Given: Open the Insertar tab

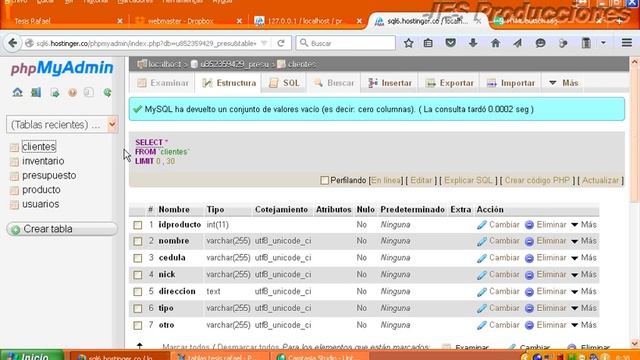Looking at the screenshot, I should tap(390, 83).
